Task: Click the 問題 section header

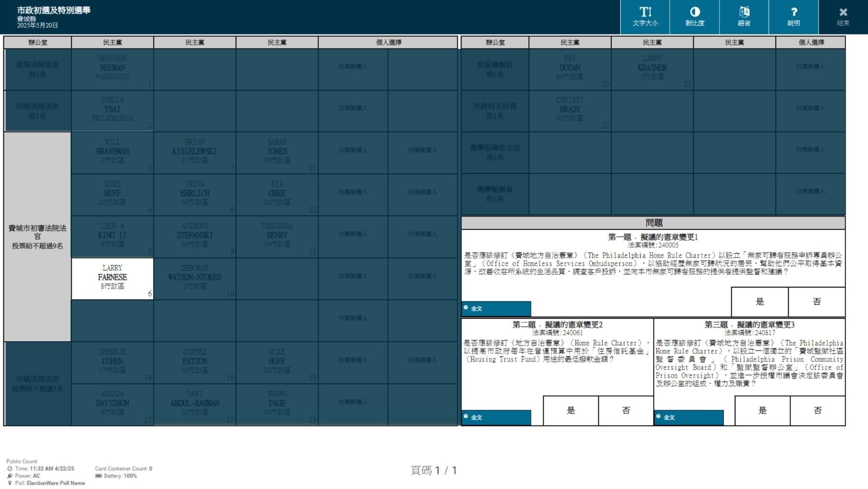Action: pos(653,223)
